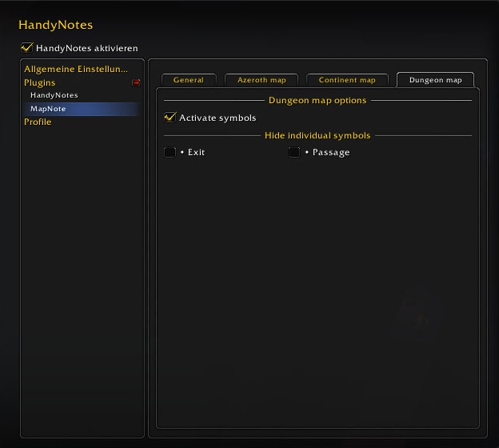
Task: Tick the Exit symbol checkbox
Action: (170, 152)
